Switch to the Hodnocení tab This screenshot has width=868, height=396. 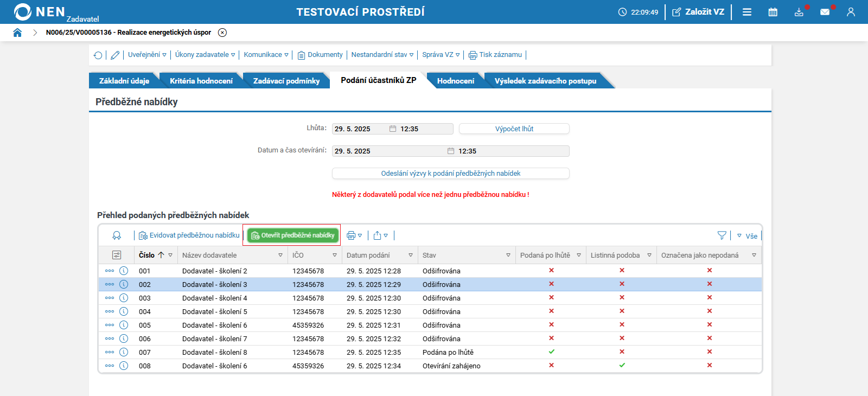click(455, 81)
